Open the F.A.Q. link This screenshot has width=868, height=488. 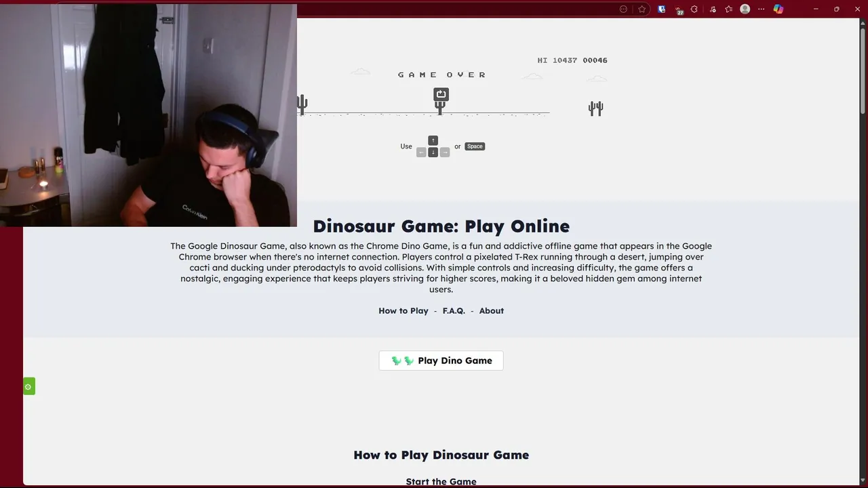coord(454,310)
